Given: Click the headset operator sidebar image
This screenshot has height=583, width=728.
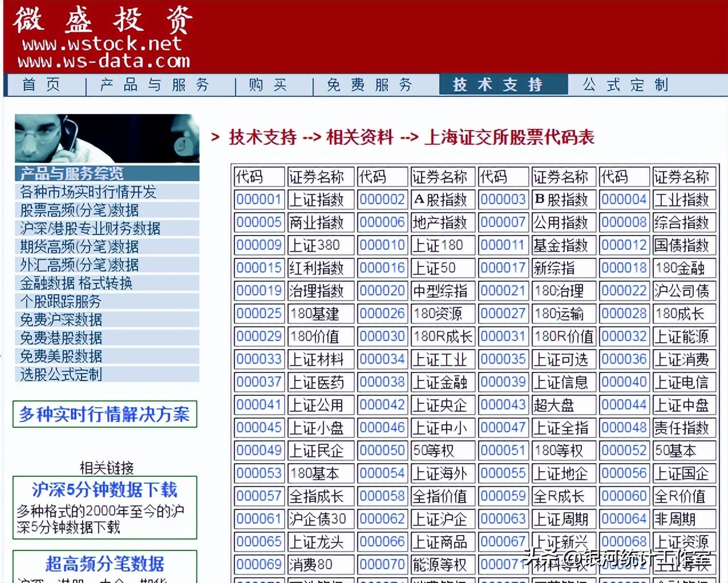Looking at the screenshot, I should coord(106,137).
